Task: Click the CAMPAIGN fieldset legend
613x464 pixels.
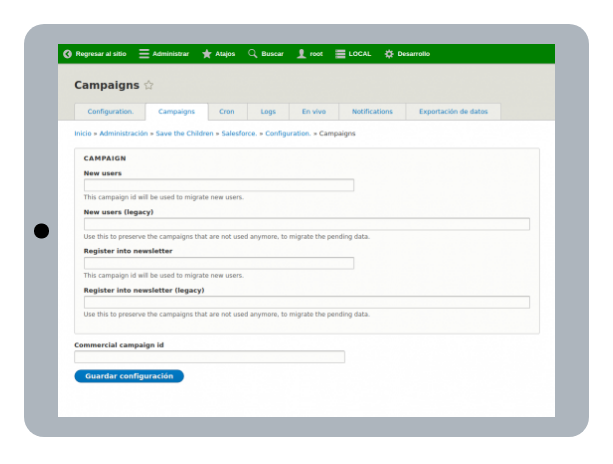Action: tap(105, 158)
